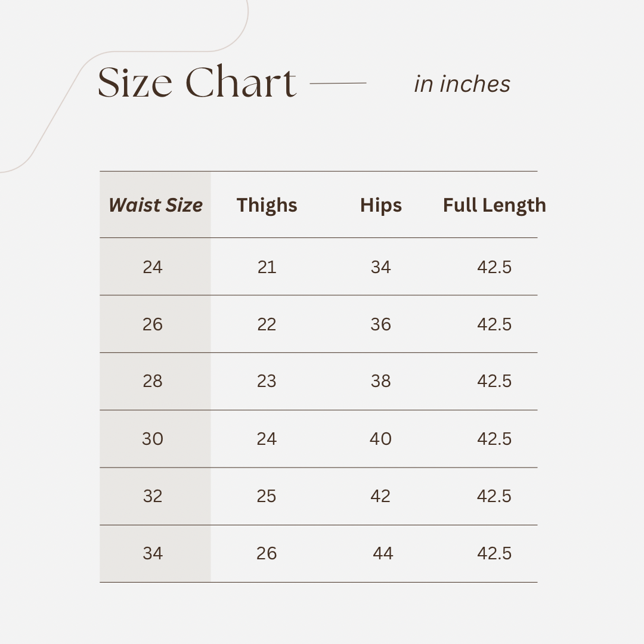Click hips value 40
Screen dimensions: 644x644
coord(380,439)
